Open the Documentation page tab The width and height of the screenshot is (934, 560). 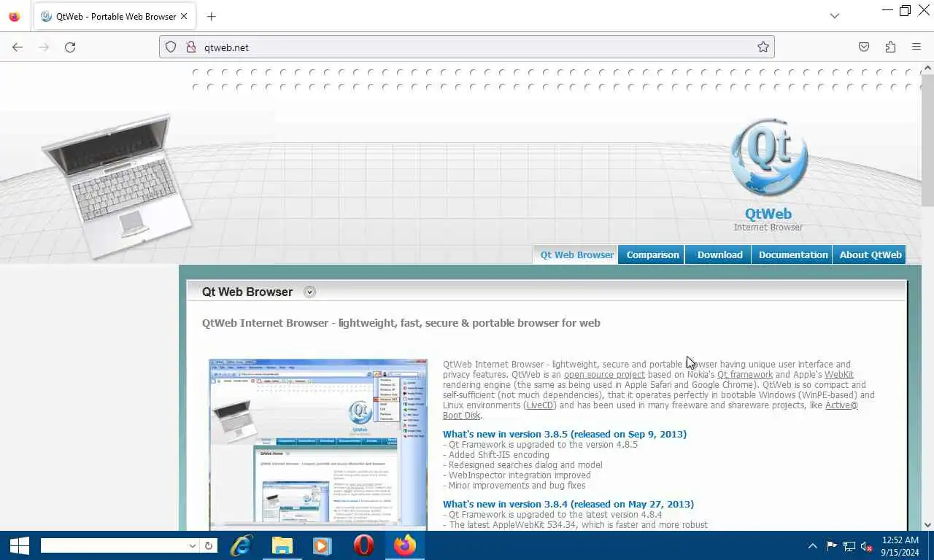point(793,254)
